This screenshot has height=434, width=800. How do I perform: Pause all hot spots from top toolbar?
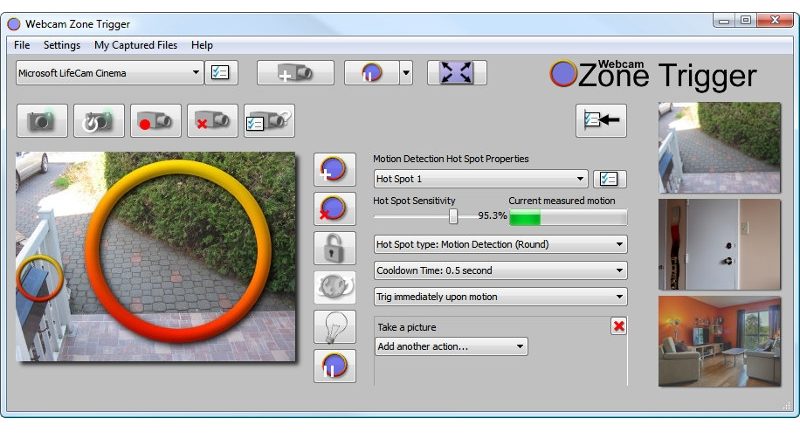pos(371,72)
